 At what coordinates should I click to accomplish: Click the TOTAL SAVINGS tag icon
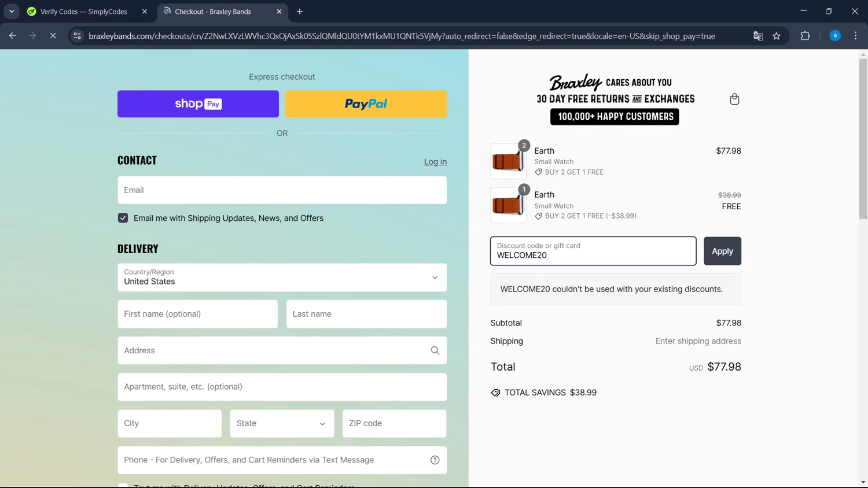[495, 393]
